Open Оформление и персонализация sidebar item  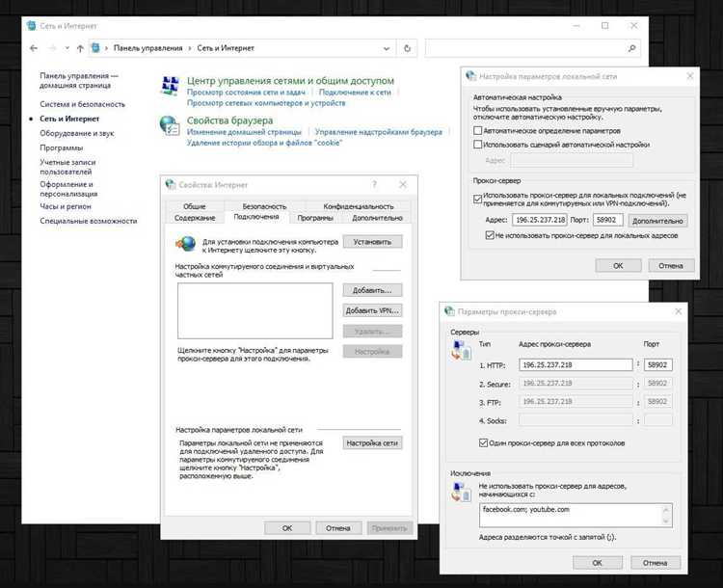68,189
